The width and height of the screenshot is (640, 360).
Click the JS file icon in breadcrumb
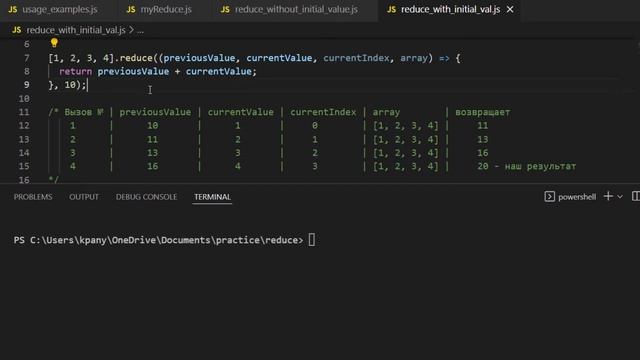coord(17,30)
